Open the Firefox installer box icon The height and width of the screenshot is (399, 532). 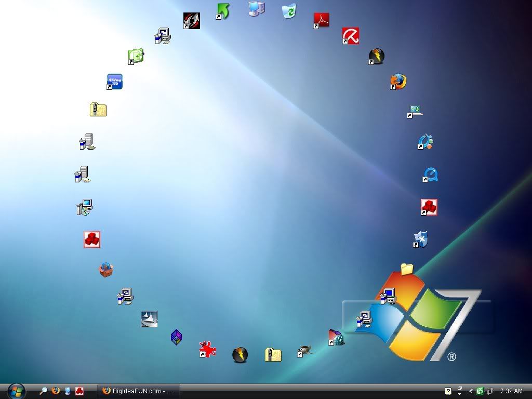[x=106, y=270]
